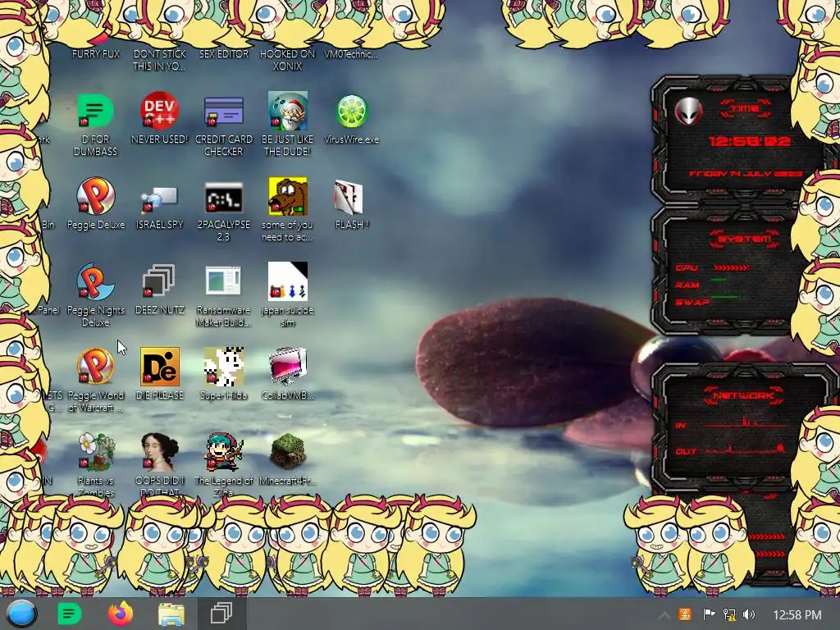Launch Peggle Nights Deluxe
840x630 pixels.
[94, 281]
